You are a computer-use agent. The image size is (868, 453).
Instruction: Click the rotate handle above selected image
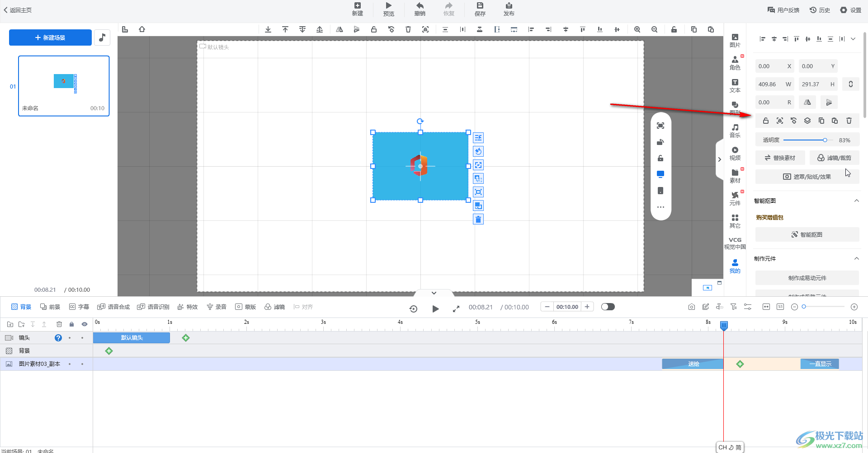pyautogui.click(x=420, y=121)
